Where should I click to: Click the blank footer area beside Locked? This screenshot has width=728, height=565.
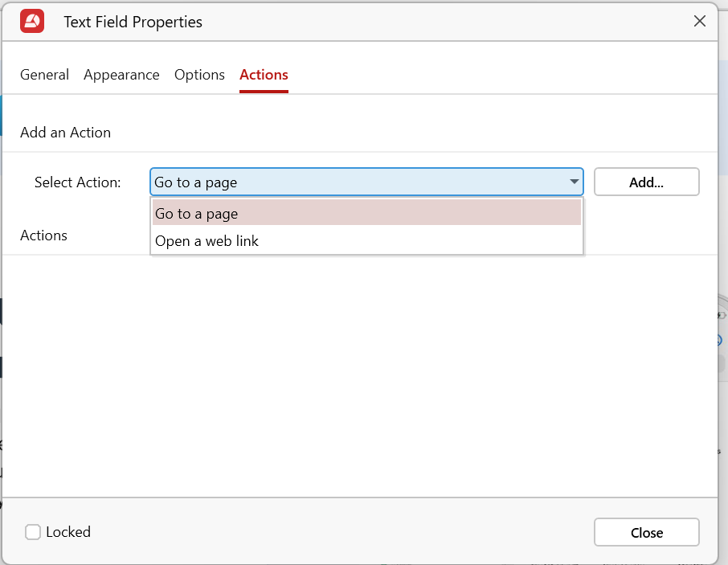337,532
